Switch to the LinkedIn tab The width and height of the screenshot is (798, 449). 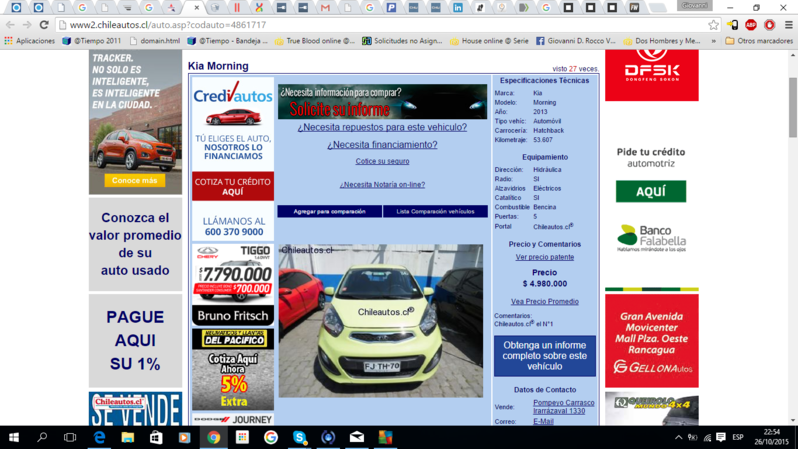tap(458, 8)
